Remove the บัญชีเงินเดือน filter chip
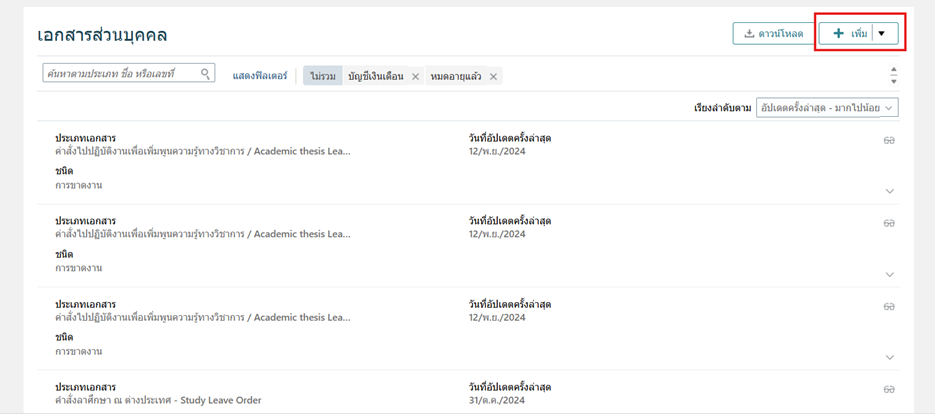935x414 pixels. (415, 77)
